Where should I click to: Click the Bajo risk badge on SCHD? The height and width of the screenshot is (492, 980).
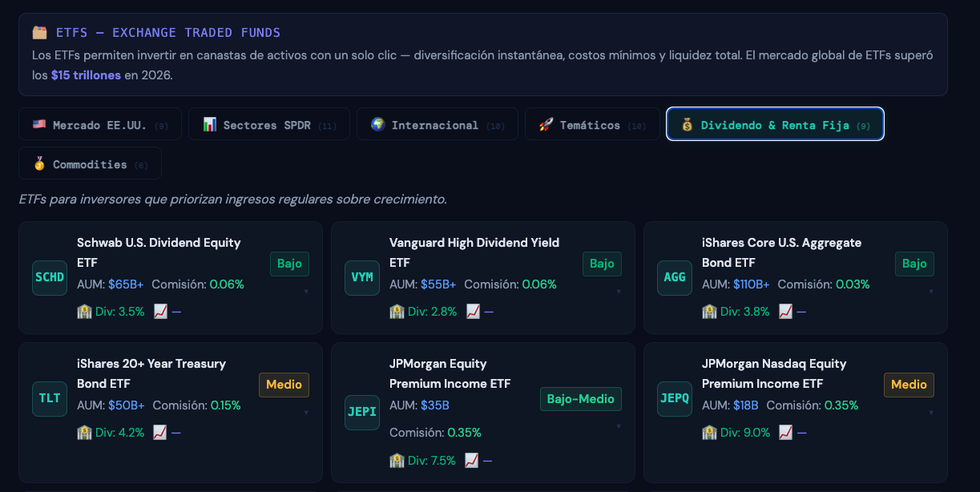click(x=289, y=264)
